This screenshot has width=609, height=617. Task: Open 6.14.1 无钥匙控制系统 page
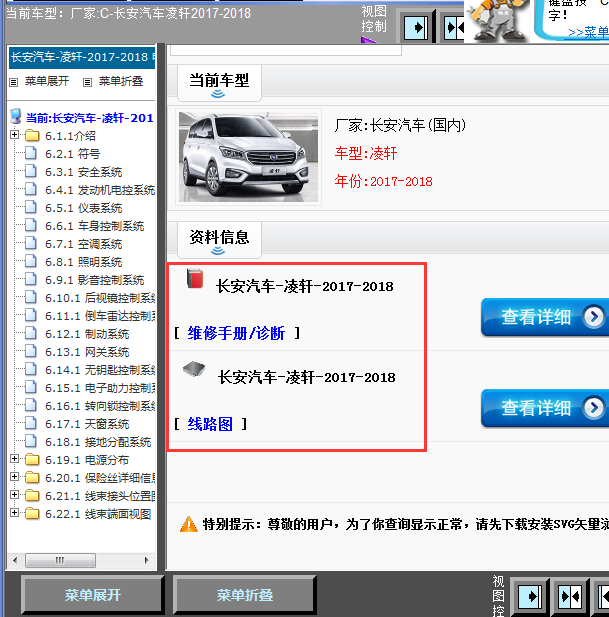(100, 370)
